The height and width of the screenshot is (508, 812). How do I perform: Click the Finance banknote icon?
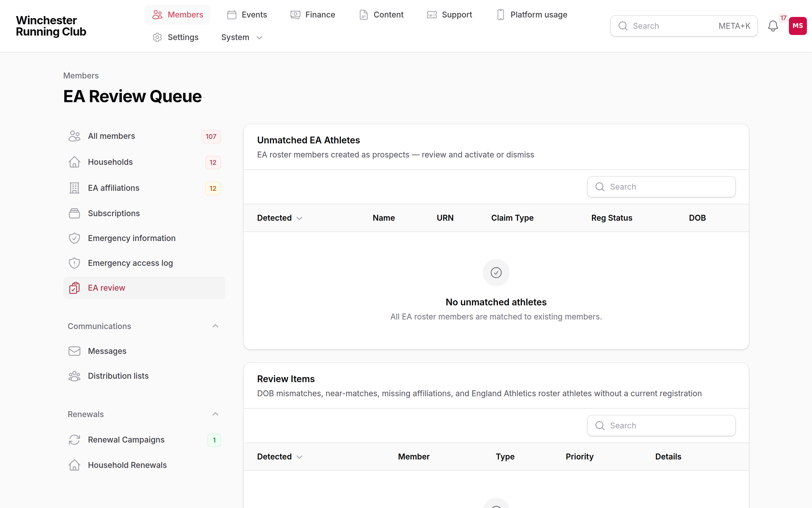click(295, 15)
